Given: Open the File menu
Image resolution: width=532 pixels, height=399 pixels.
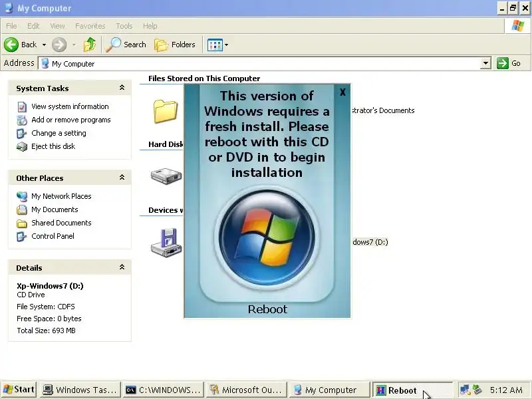Looking at the screenshot, I should tap(11, 26).
